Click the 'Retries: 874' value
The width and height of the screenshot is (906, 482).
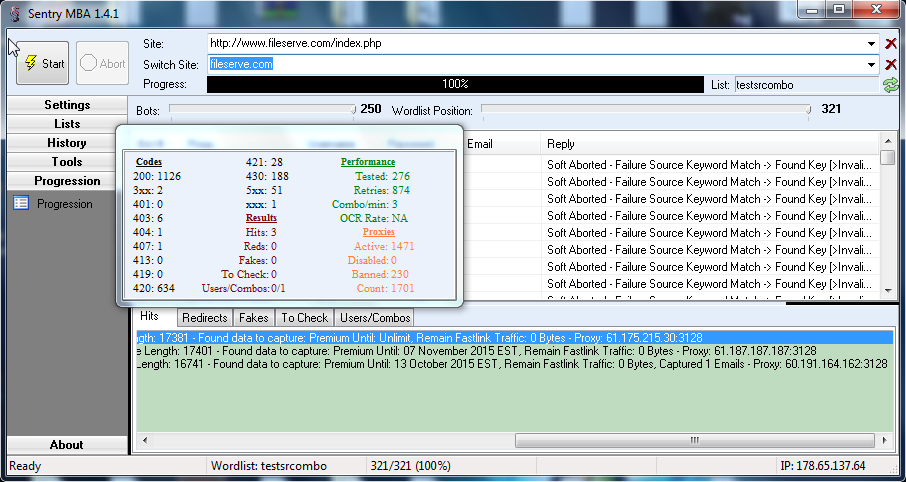point(381,190)
